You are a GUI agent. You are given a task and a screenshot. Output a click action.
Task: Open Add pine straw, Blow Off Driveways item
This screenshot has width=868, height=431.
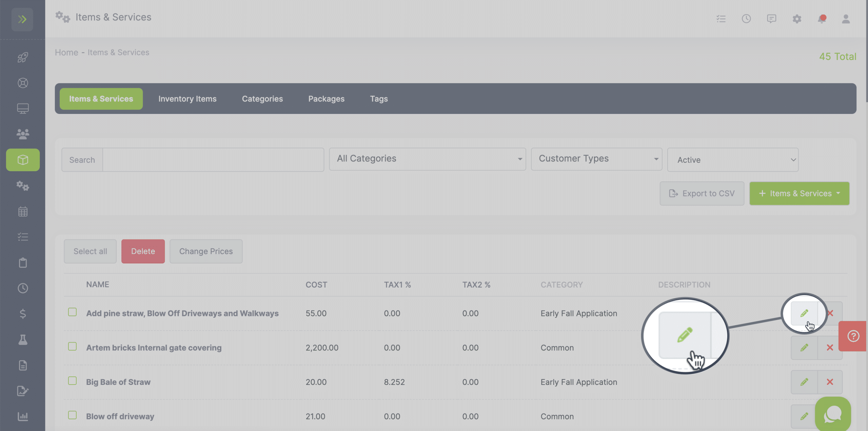tap(182, 313)
